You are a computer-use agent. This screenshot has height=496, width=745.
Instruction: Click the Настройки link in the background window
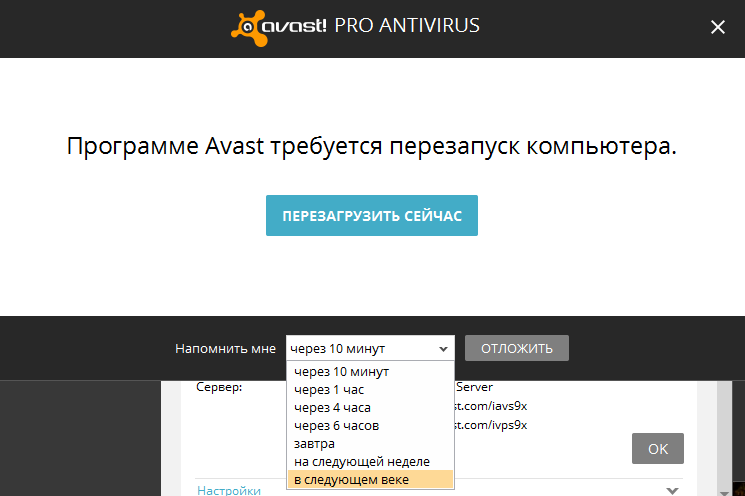click(x=229, y=490)
